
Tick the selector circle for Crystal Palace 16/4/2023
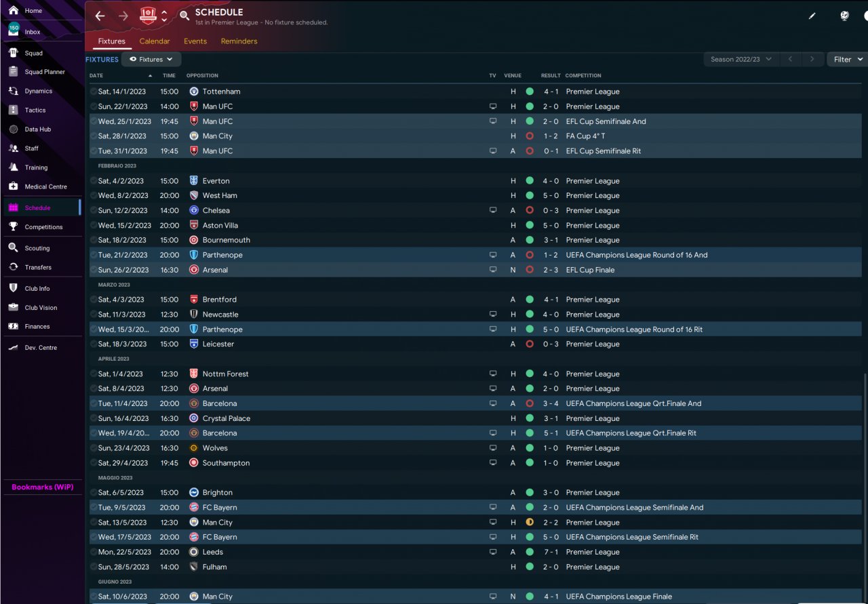point(94,418)
